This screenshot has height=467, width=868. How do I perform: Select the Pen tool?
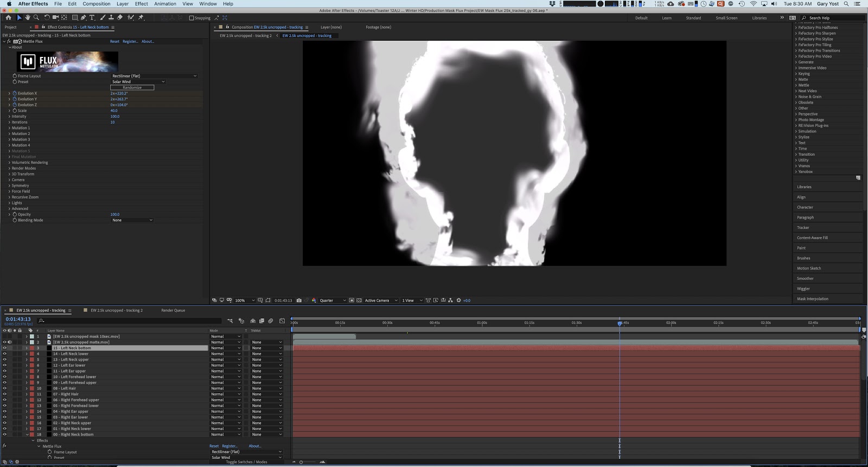(83, 18)
